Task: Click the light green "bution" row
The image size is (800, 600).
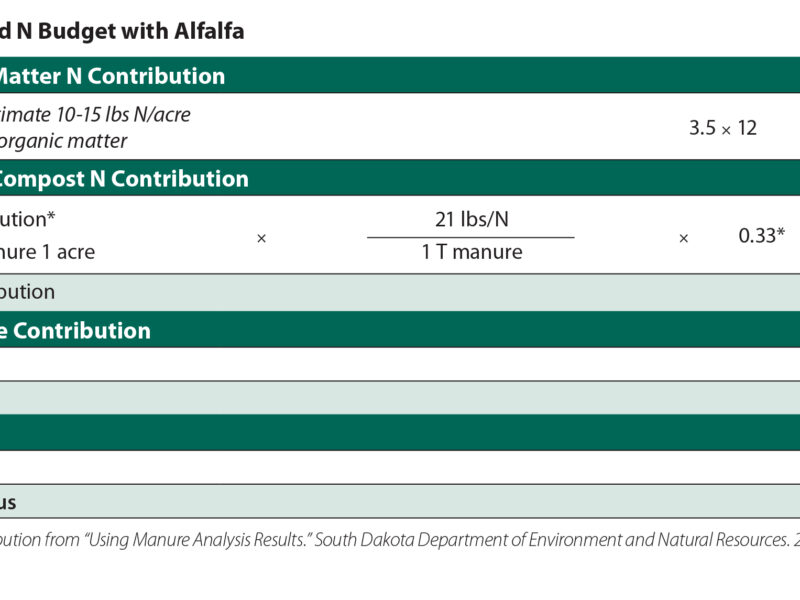Action: [x=400, y=292]
